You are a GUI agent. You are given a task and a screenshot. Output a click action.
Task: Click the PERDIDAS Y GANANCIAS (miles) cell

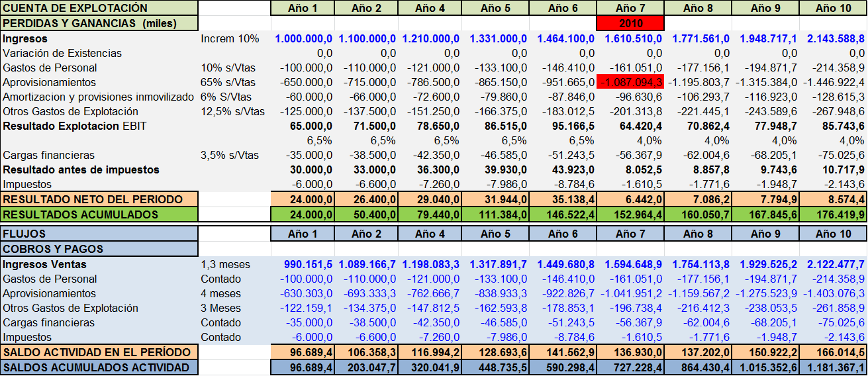99,23
